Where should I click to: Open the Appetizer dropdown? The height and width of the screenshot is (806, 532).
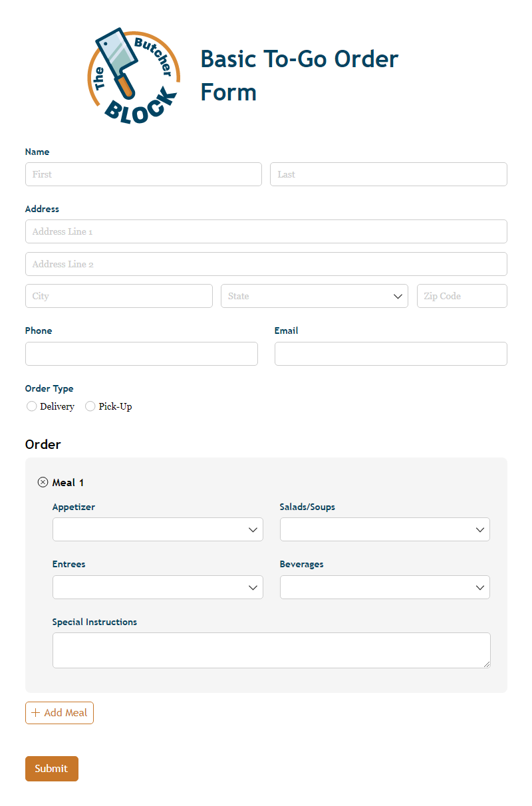pos(158,529)
